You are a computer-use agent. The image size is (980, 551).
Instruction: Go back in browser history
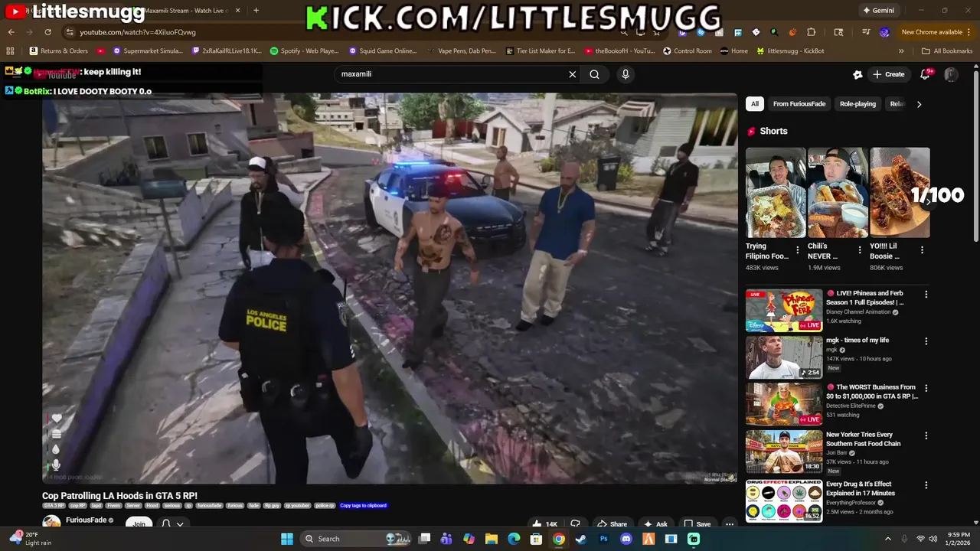pyautogui.click(x=11, y=32)
